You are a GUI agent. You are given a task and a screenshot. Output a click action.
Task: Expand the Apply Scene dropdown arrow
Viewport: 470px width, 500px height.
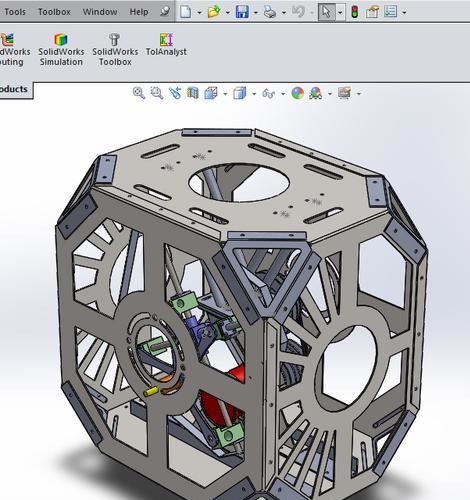coord(330,94)
